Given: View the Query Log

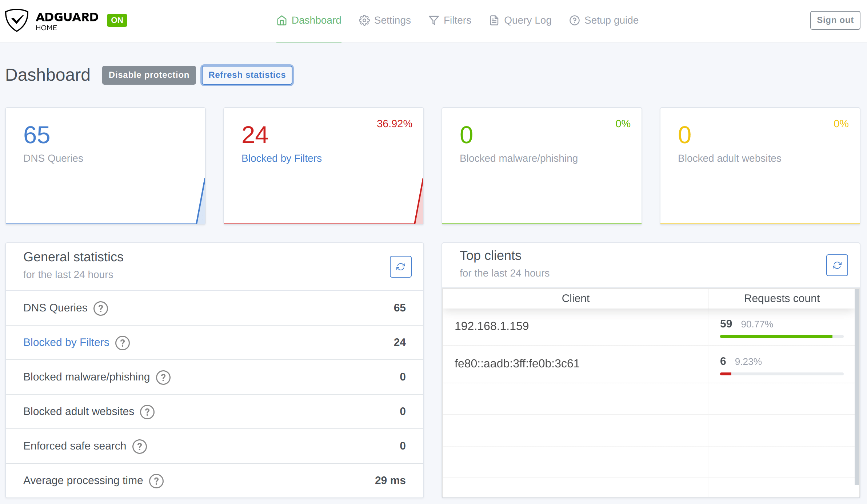Looking at the screenshot, I should 520,20.
